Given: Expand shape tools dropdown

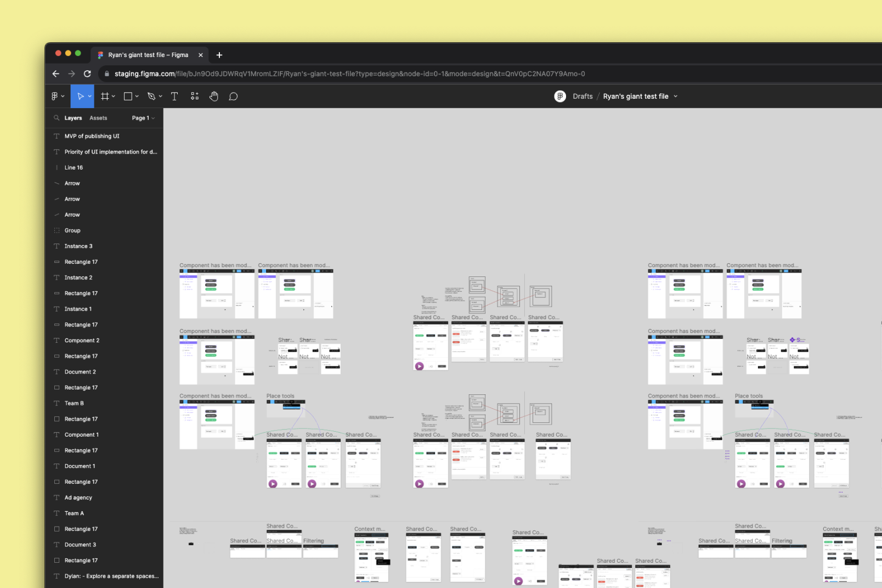Looking at the screenshot, I should click(137, 97).
